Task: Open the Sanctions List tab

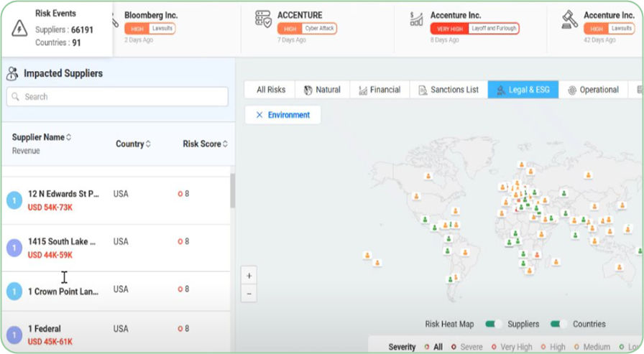Action: point(449,90)
